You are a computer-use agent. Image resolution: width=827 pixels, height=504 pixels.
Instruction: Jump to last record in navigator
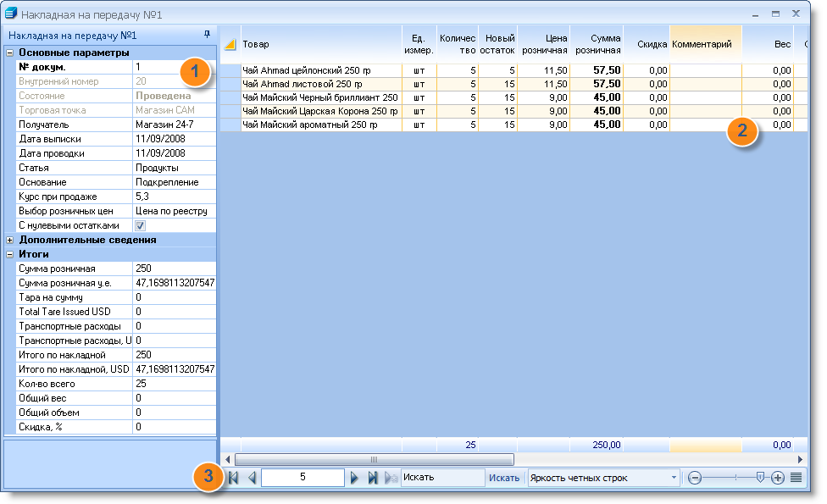[373, 478]
